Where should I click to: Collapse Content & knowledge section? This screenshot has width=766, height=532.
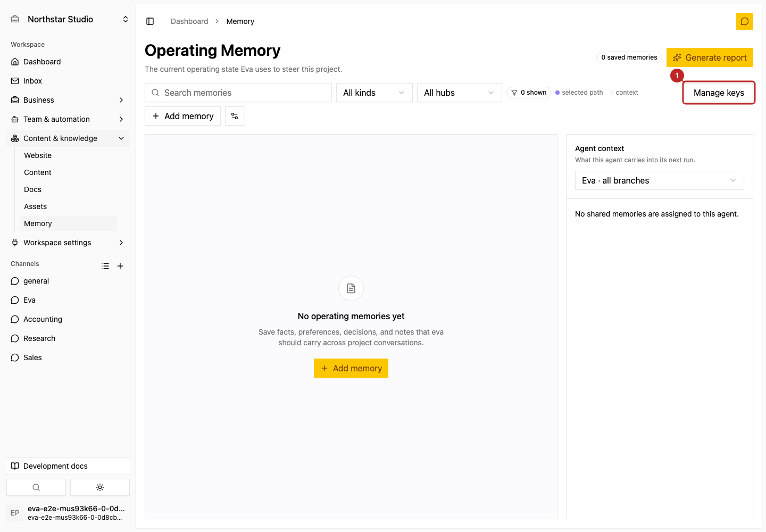121,138
